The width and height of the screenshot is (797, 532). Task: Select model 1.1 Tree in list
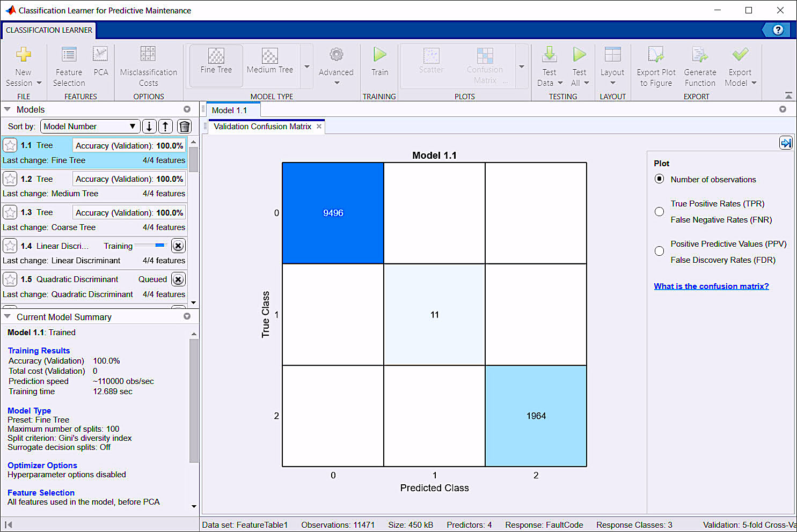94,152
